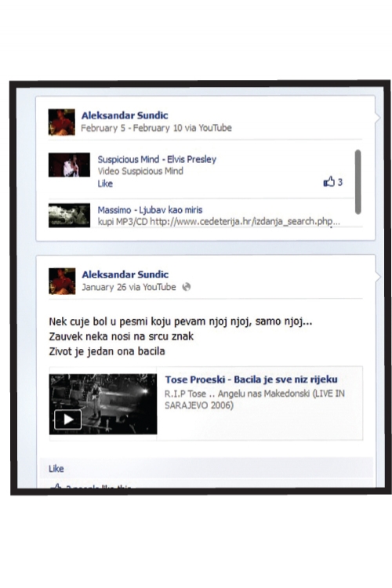
Task: Open Massimo - Ljubav kao miris link
Action: (150, 209)
